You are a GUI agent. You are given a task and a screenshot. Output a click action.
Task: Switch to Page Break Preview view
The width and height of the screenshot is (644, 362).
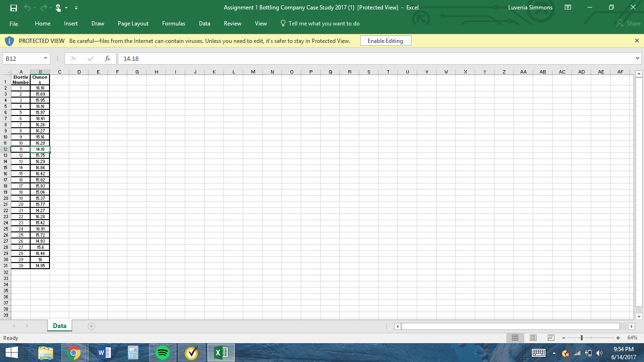point(551,338)
